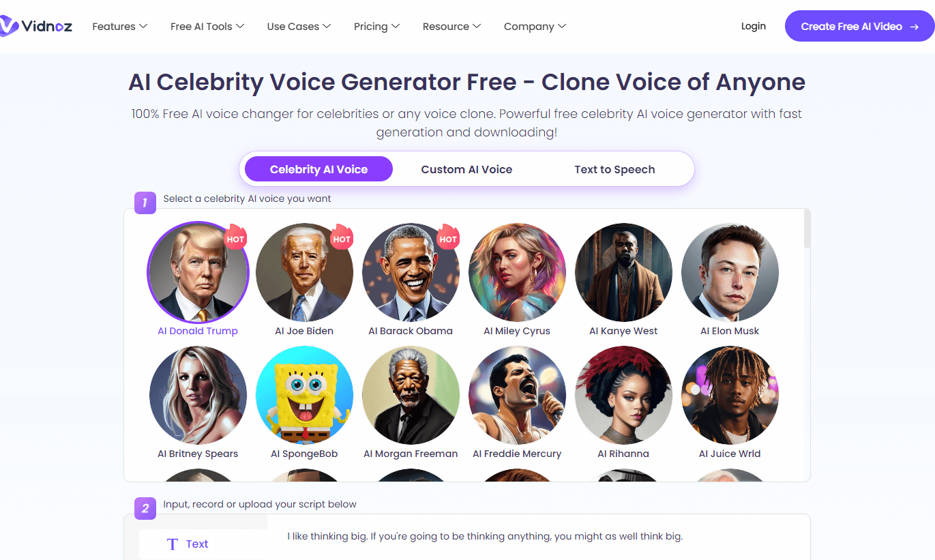Viewport: 935px width, 560px height.
Task: Pick the AI Morgan Freeman avatar
Action: coord(411,395)
